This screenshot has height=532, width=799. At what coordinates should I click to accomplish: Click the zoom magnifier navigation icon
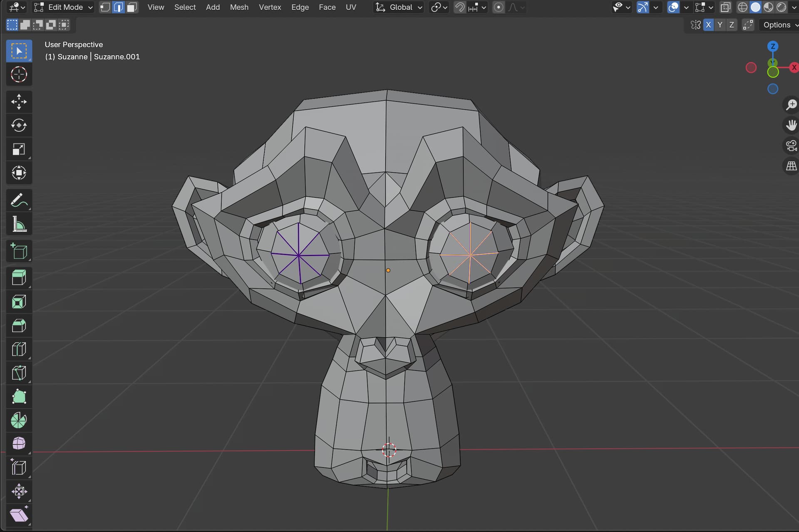coord(791,104)
